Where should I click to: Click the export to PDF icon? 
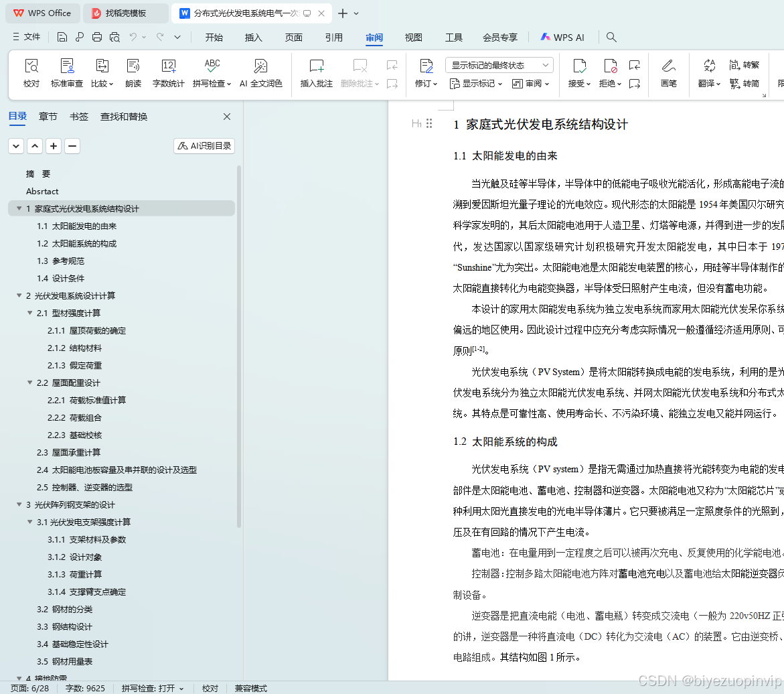click(x=79, y=37)
